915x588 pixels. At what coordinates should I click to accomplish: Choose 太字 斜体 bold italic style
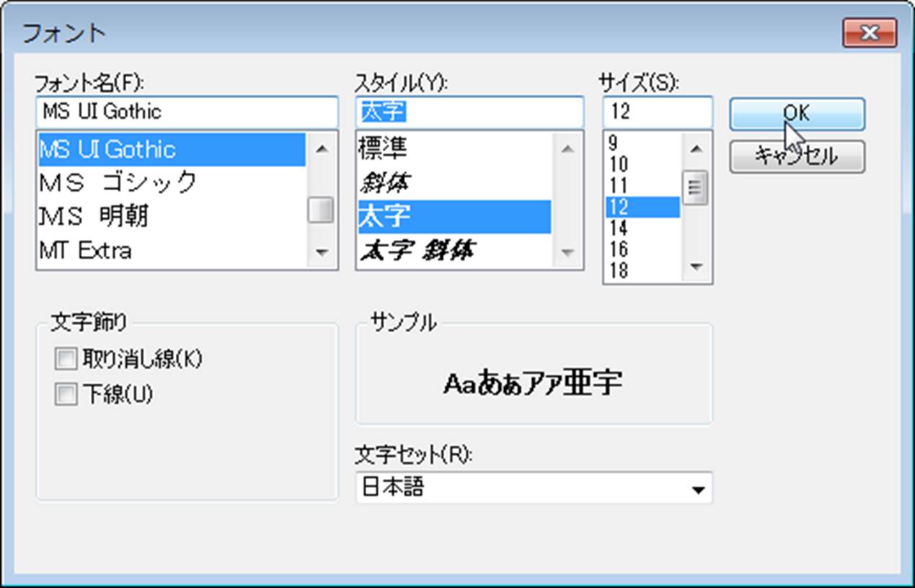point(417,251)
